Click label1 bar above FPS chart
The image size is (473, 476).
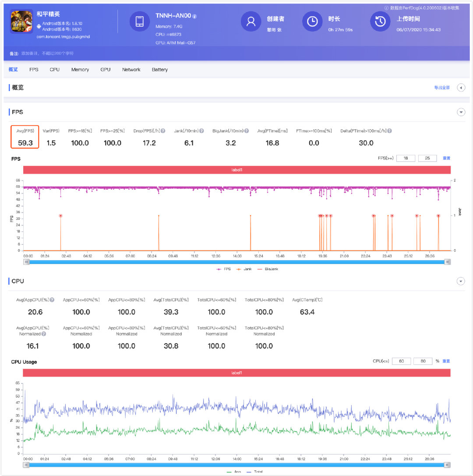click(x=237, y=170)
